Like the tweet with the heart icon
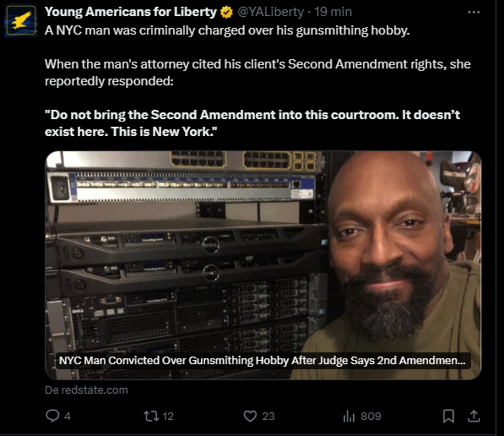 pos(250,416)
